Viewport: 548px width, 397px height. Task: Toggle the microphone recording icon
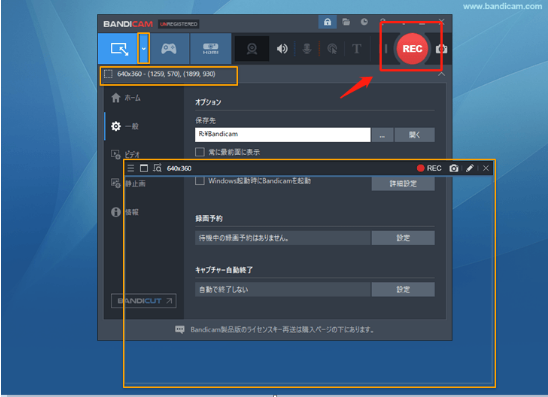(x=307, y=49)
